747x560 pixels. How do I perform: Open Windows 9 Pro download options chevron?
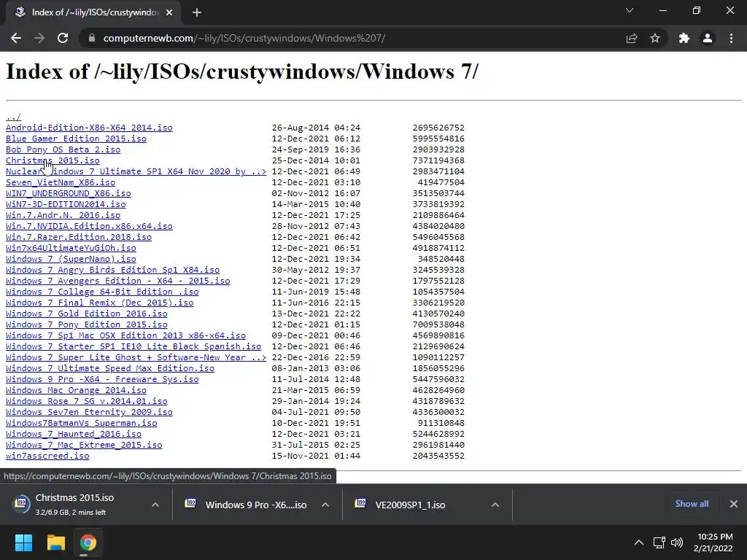tap(325, 505)
